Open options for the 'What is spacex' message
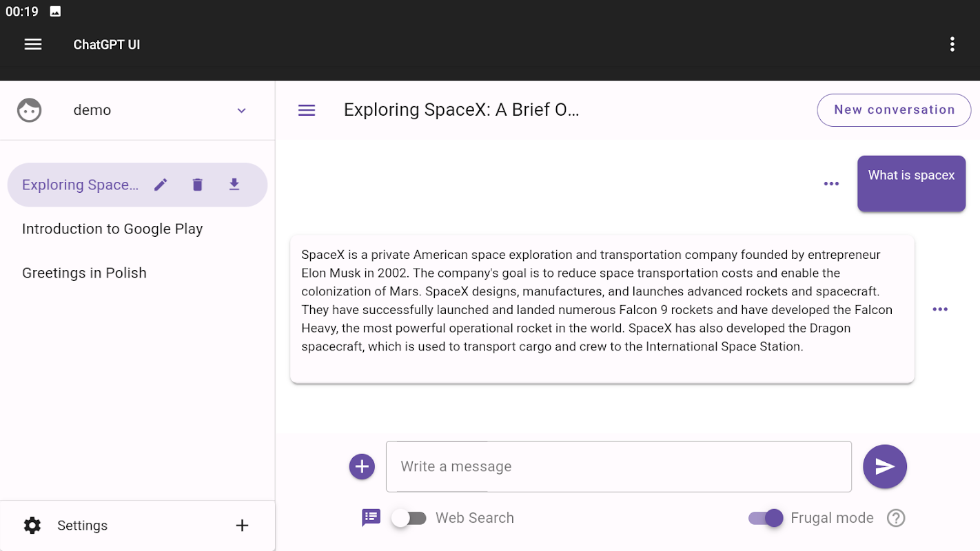 click(831, 184)
